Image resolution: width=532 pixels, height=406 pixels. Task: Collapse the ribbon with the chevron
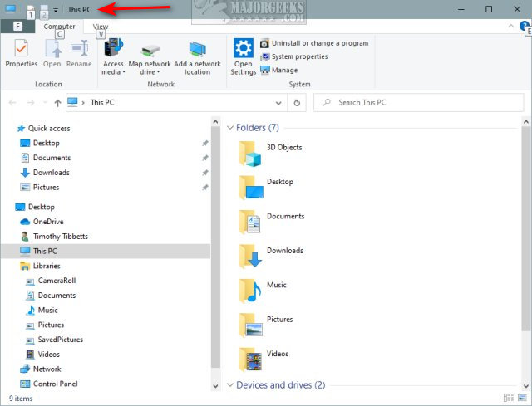tap(510, 26)
